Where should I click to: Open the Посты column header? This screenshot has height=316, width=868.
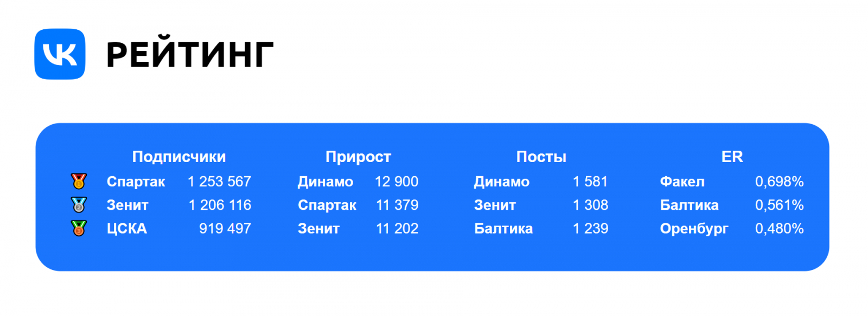coord(541,157)
